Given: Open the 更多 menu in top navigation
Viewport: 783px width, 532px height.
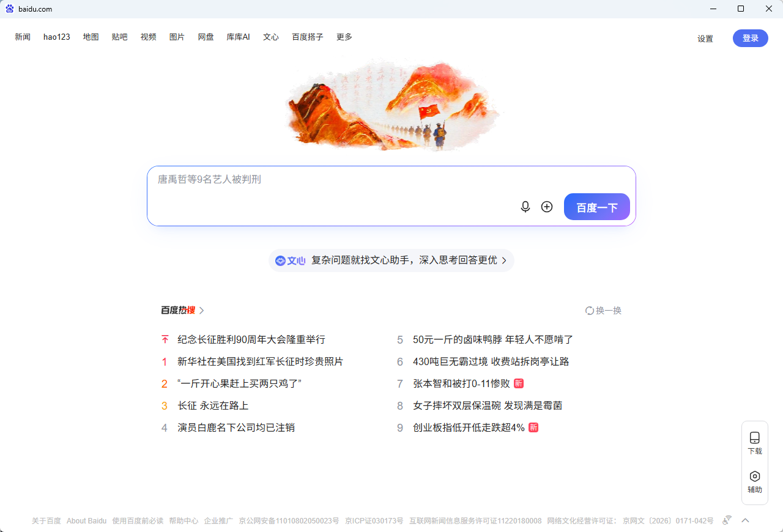Looking at the screenshot, I should [344, 37].
